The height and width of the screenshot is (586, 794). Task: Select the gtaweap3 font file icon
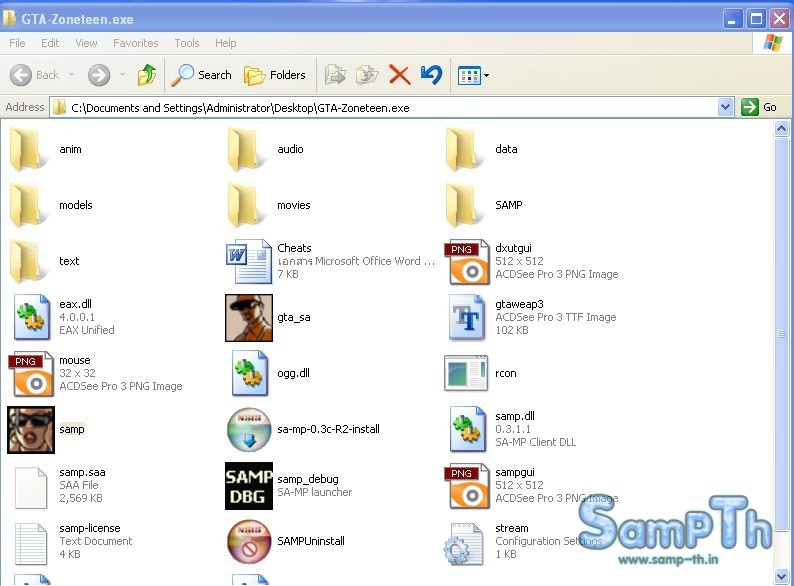(468, 318)
